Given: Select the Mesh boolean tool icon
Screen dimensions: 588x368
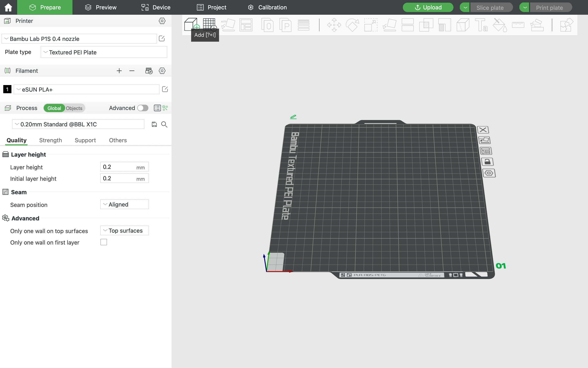Looking at the screenshot, I should pos(426,25).
